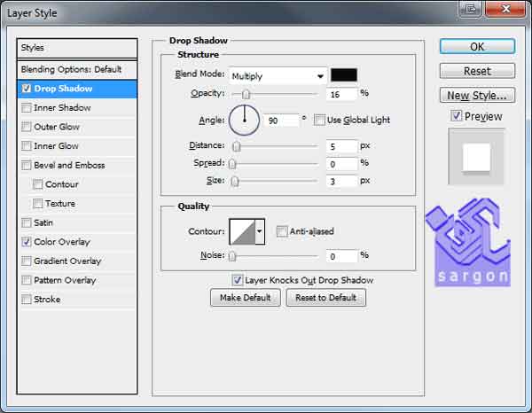Image resolution: width=532 pixels, height=413 pixels.
Task: Click the Distance value field
Action: coord(341,146)
